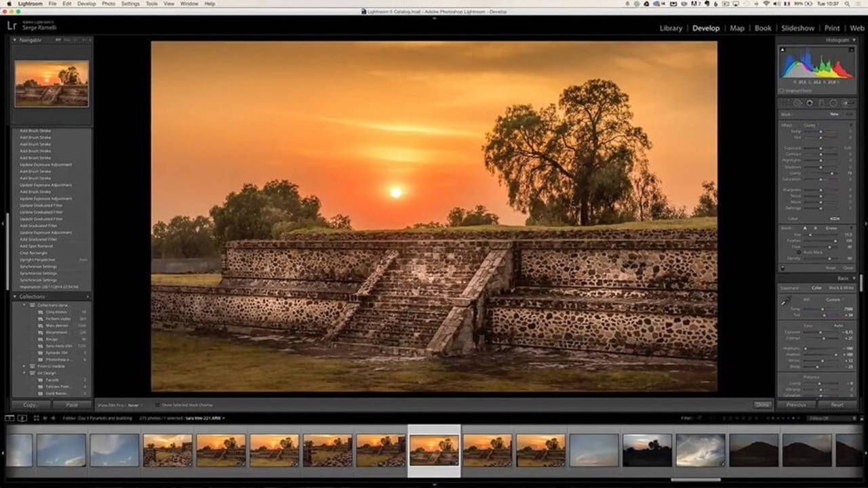Select the Radial Filter tool
Viewport: 868px width, 488px height.
tap(833, 103)
